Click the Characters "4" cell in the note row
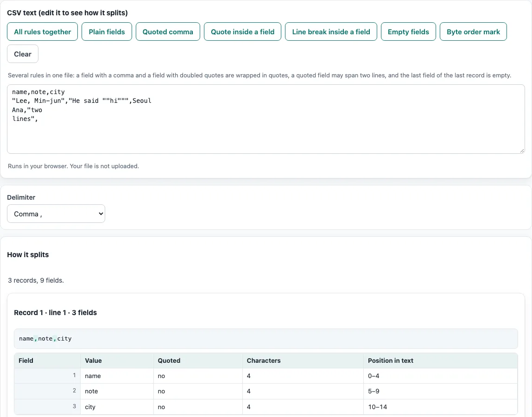The height and width of the screenshot is (417, 532). click(303, 391)
